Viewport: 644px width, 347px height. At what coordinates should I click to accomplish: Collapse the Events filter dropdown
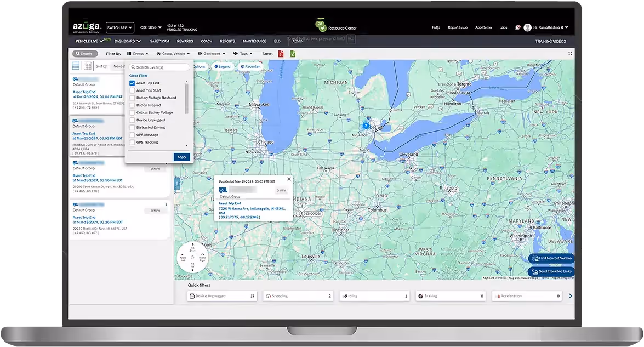tap(138, 53)
